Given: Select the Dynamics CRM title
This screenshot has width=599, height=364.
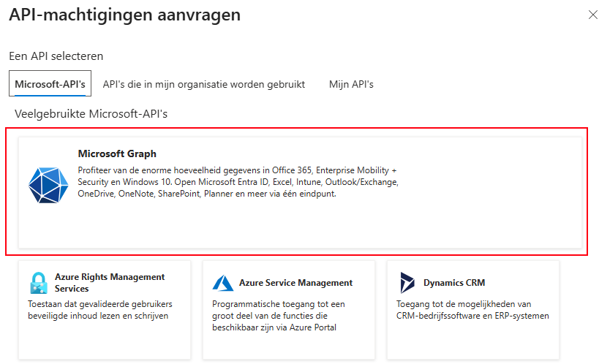Looking at the screenshot, I should click(454, 283).
